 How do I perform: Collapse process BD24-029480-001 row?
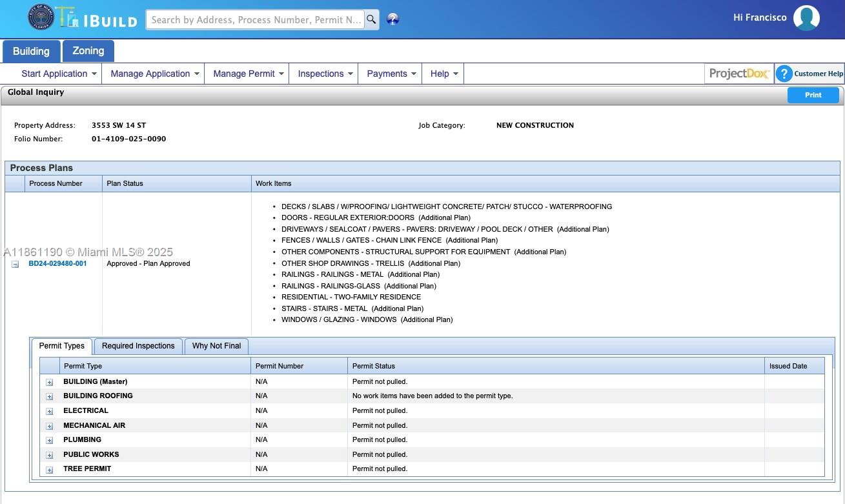(x=15, y=264)
